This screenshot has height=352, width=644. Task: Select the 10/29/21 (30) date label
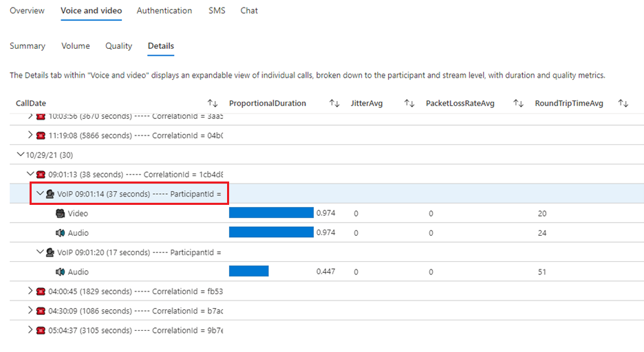pyautogui.click(x=50, y=155)
